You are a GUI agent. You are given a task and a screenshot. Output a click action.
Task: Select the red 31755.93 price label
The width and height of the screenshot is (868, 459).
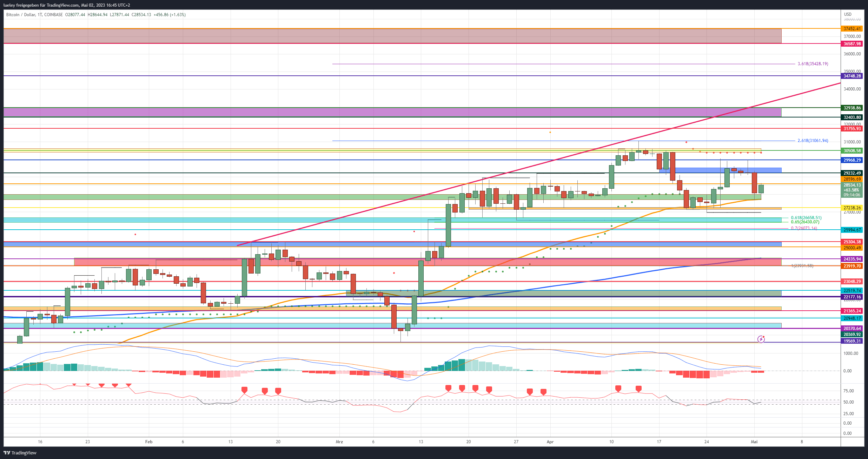point(852,129)
